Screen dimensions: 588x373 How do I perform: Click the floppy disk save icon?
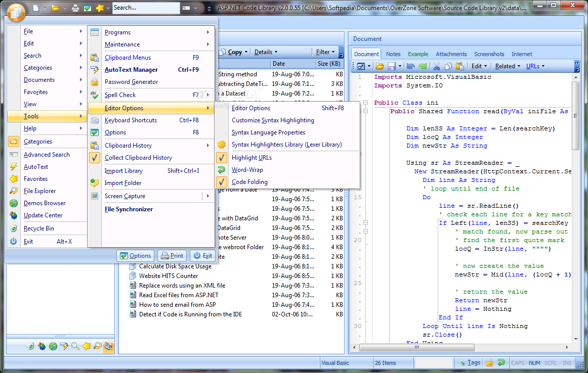(391, 66)
